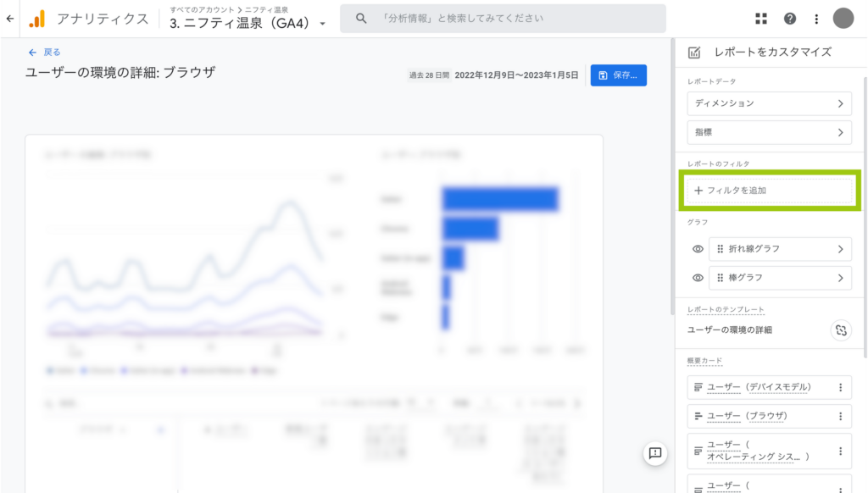Screen dimensions: 868x493
Task: Click the report title ユーザーの環境の詳細: ブラウザ
Action: 120,73
